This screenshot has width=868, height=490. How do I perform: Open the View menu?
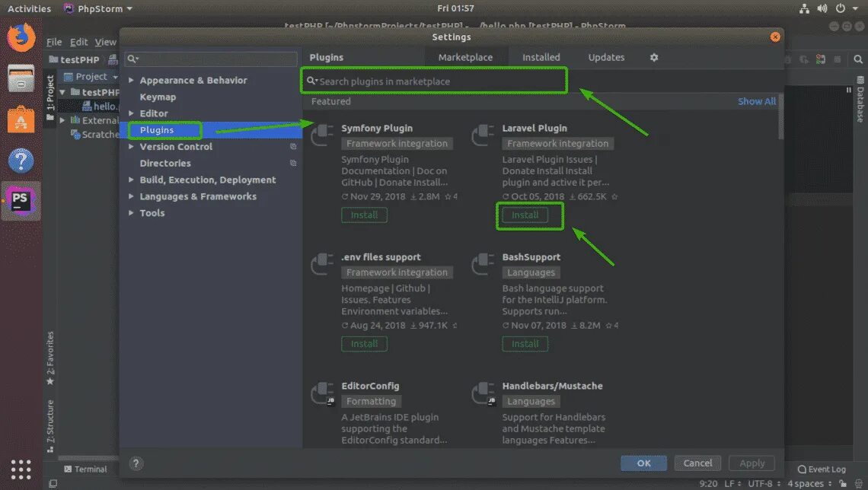(x=105, y=42)
